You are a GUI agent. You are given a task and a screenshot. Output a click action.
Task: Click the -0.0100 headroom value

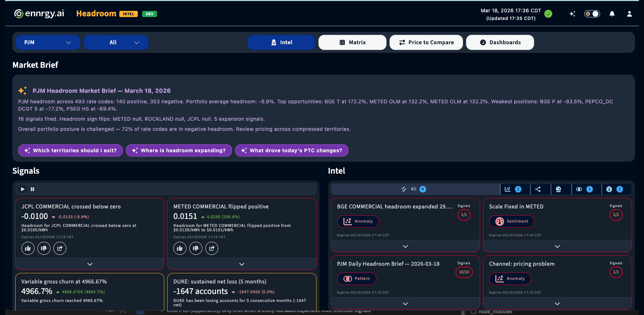[x=34, y=216]
